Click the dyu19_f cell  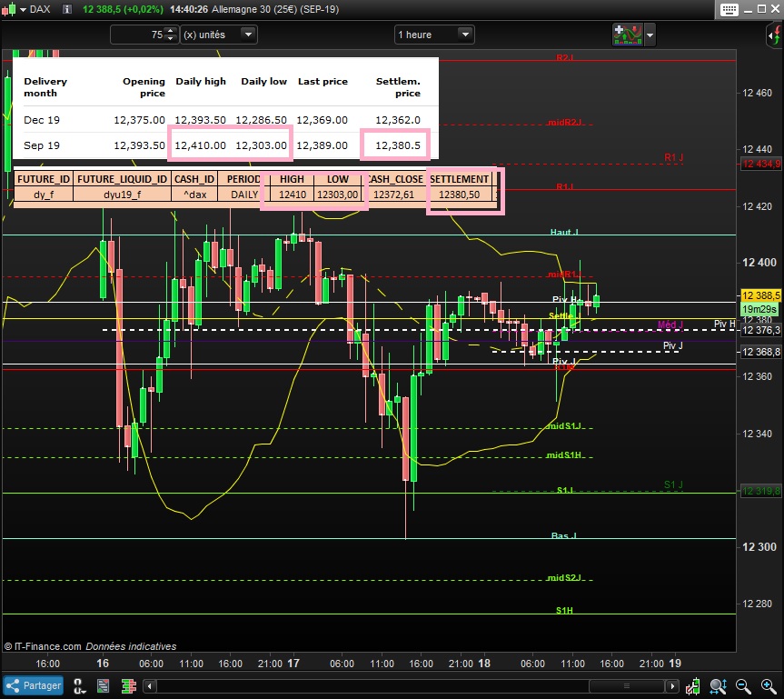click(122, 195)
